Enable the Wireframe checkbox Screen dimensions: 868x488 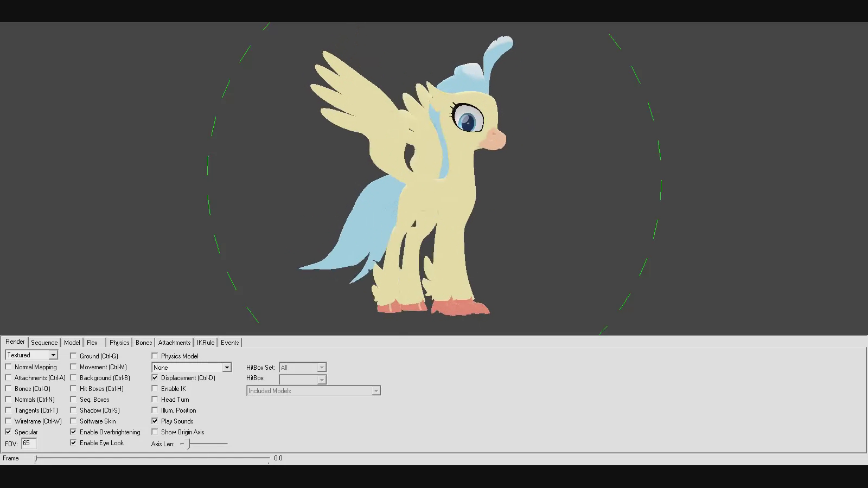(9, 421)
